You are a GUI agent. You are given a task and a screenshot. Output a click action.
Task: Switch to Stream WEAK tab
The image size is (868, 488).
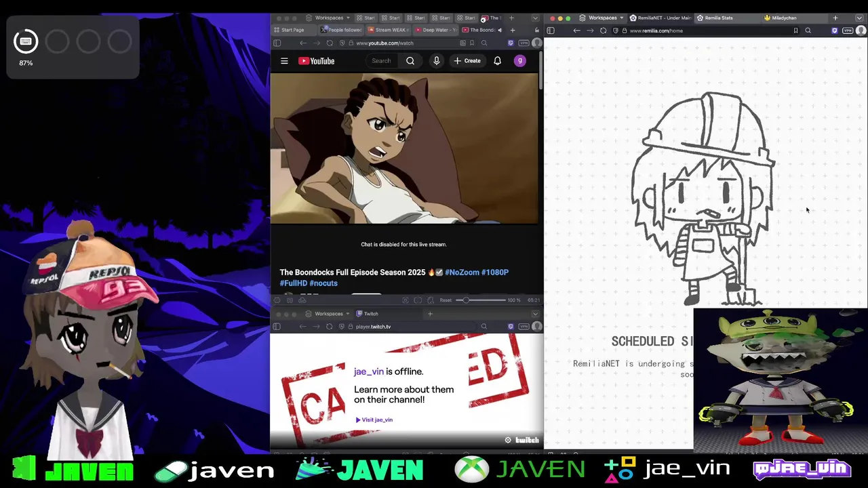click(x=388, y=30)
